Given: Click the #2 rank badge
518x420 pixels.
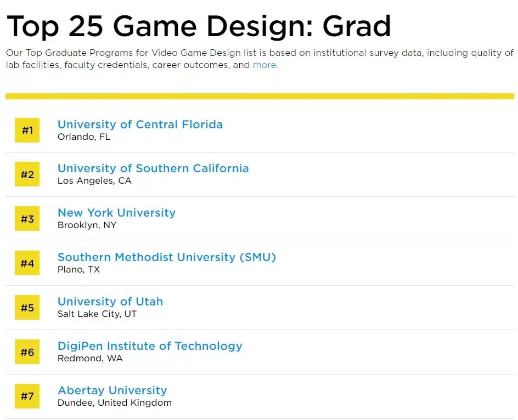Looking at the screenshot, I should point(27,175).
